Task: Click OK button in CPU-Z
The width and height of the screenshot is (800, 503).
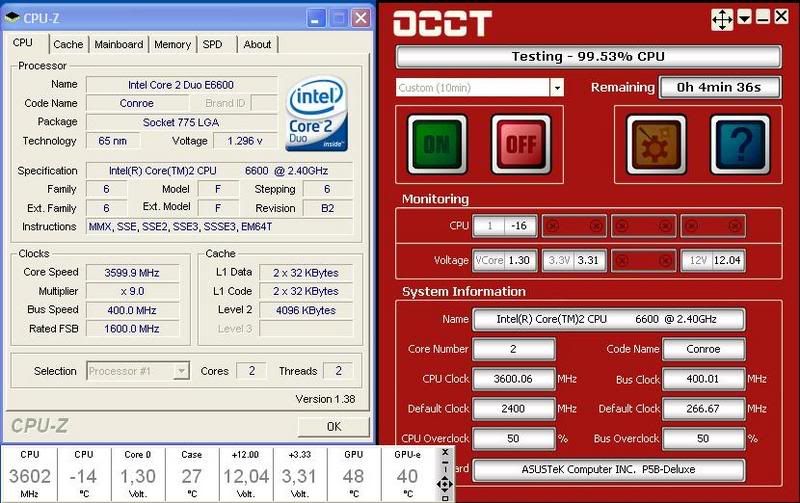Action: click(334, 426)
